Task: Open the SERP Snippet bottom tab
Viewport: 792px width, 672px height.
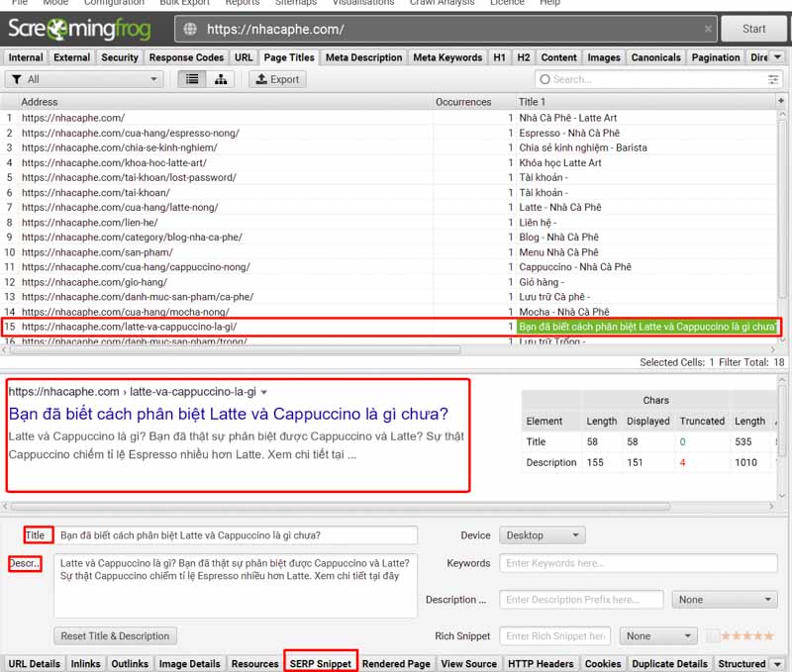Action: pyautogui.click(x=321, y=663)
